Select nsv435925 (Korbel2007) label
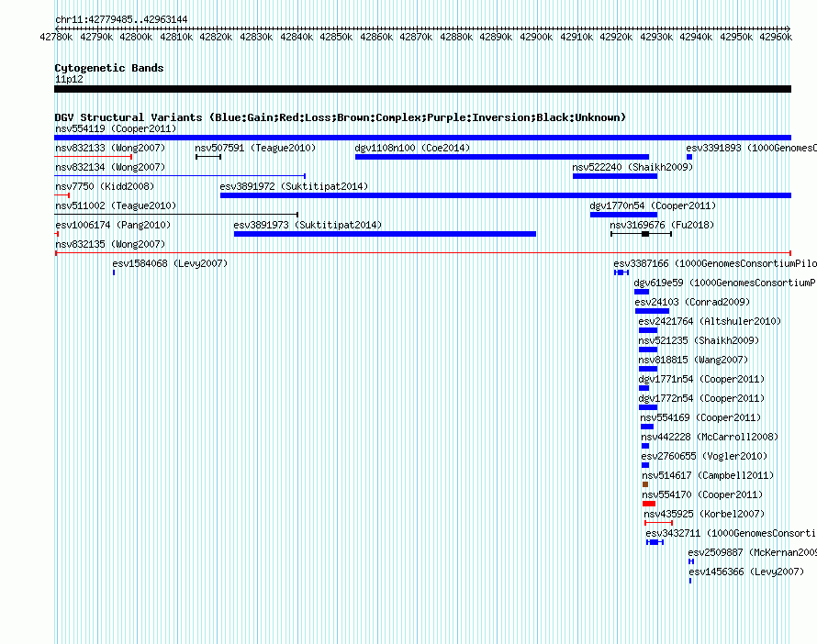Viewport: 817px width, 644px height. click(704, 514)
